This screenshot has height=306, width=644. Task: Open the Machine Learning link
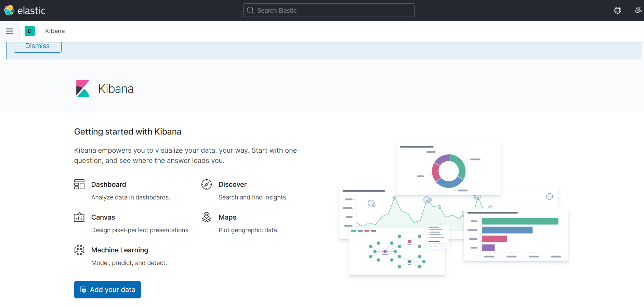click(x=120, y=250)
